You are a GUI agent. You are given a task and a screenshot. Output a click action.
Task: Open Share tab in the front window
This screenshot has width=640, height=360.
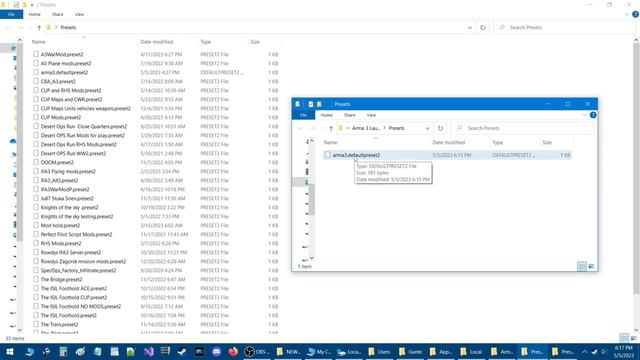[x=349, y=115]
